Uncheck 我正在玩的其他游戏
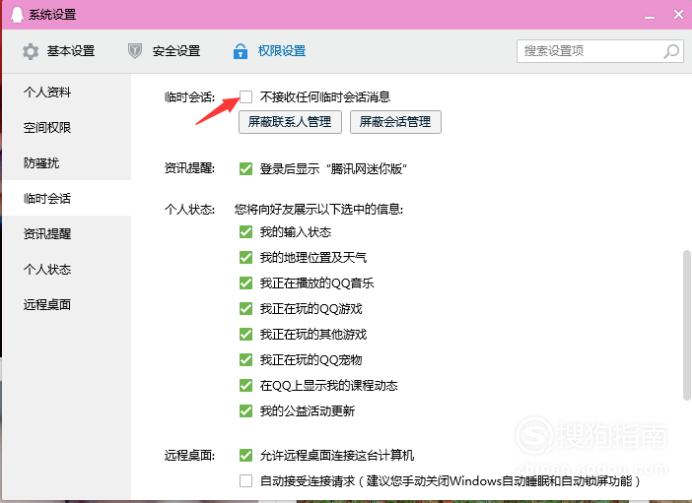The image size is (692, 503). [246, 334]
